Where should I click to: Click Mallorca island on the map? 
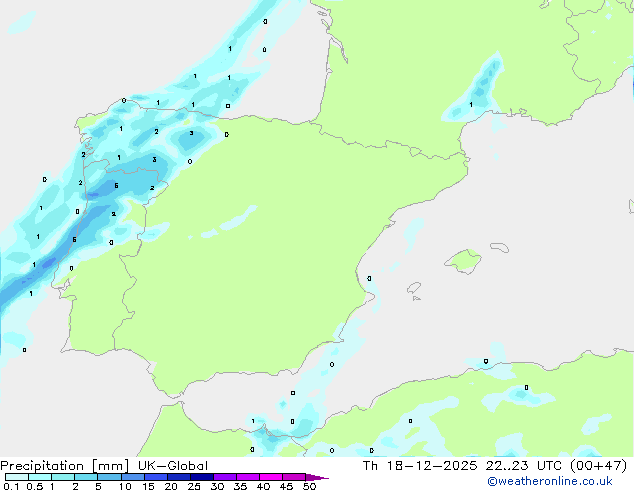pyautogui.click(x=463, y=261)
